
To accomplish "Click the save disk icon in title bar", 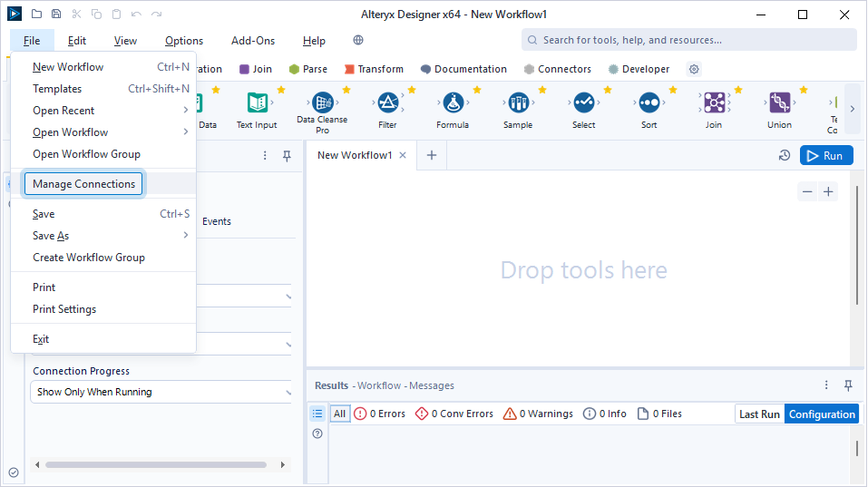I will point(56,14).
